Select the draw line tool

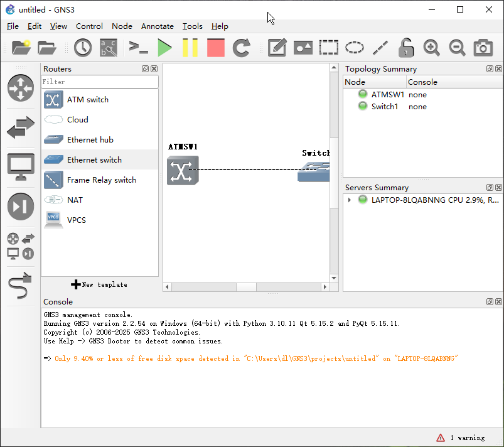tap(380, 48)
